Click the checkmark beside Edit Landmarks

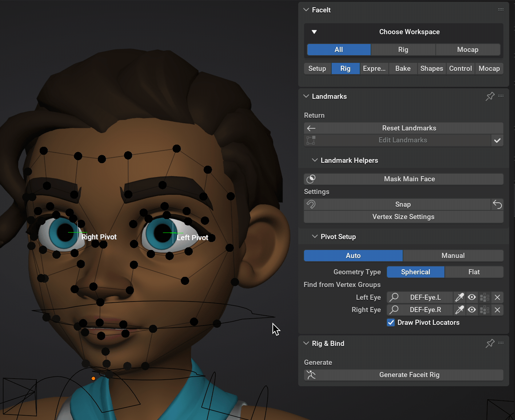[x=497, y=140]
